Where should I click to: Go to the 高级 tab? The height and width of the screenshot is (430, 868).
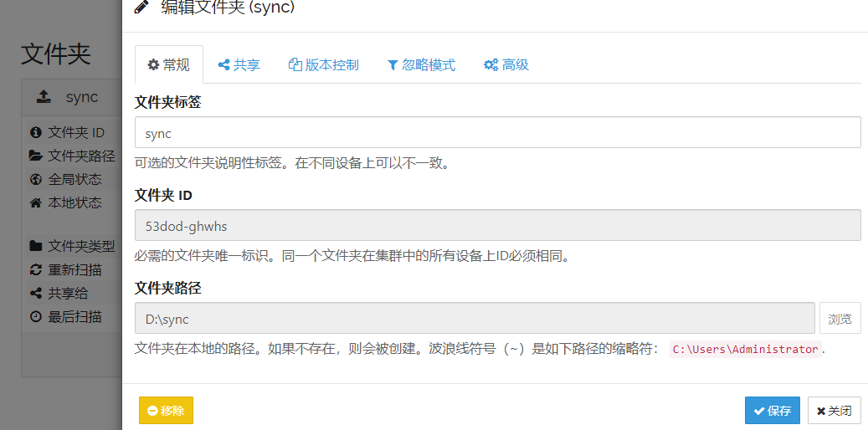tap(506, 65)
